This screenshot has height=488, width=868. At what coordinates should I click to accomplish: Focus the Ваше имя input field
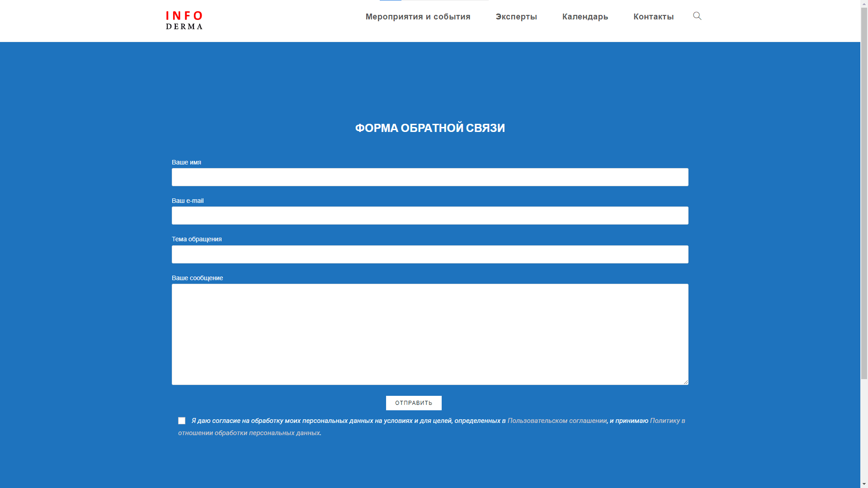coord(429,177)
